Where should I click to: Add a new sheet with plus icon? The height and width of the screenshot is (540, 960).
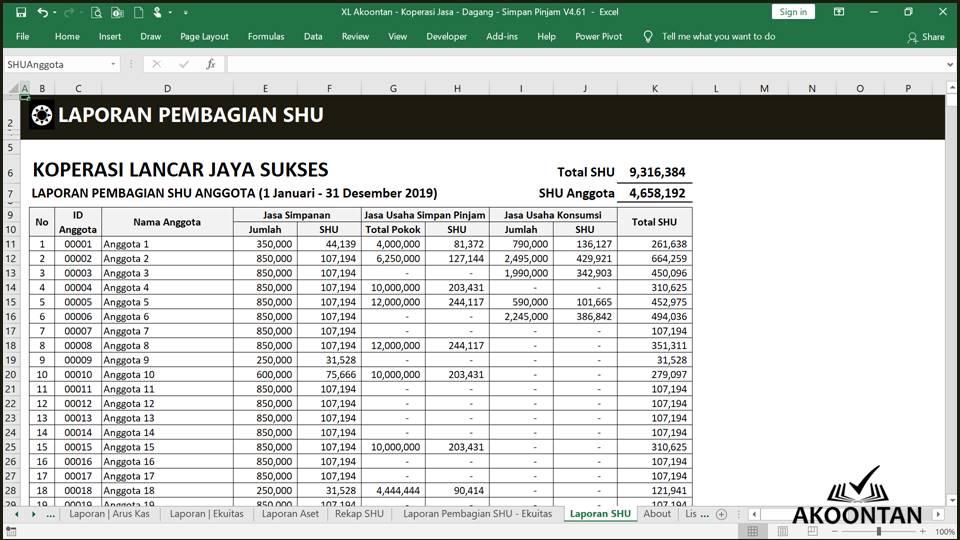tap(721, 514)
